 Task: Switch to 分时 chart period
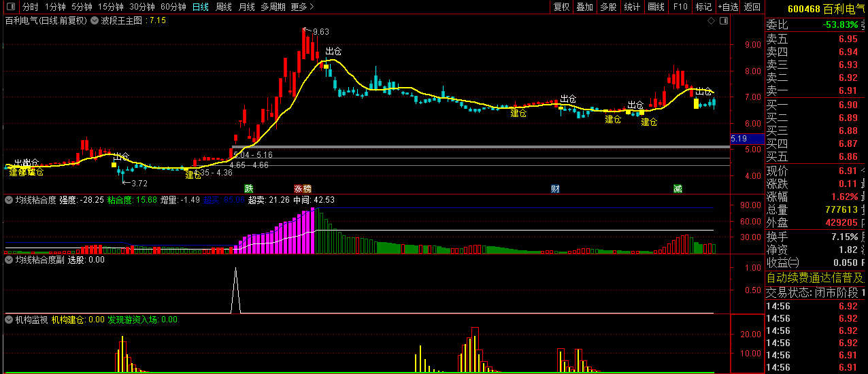click(x=30, y=7)
